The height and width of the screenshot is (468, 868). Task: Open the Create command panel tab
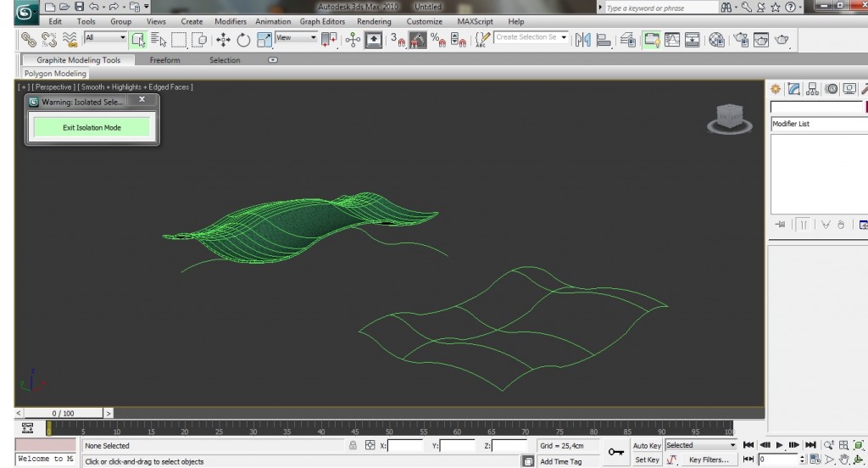pos(776,89)
